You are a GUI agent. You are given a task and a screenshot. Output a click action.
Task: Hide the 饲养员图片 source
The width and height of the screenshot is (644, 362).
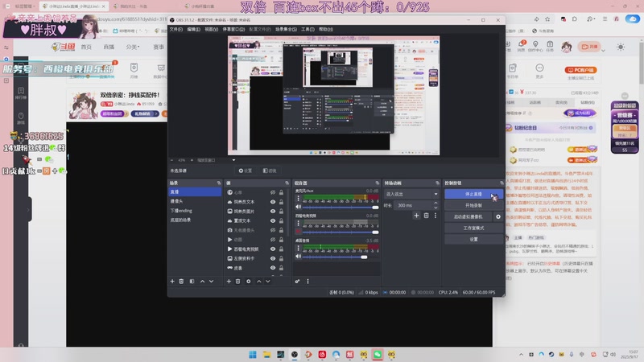point(273,211)
